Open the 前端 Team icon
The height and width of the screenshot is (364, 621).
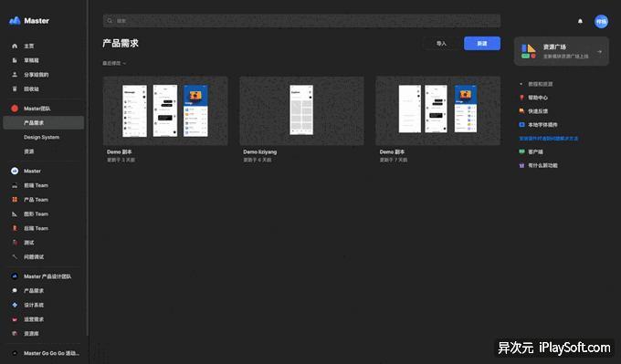[x=15, y=185]
